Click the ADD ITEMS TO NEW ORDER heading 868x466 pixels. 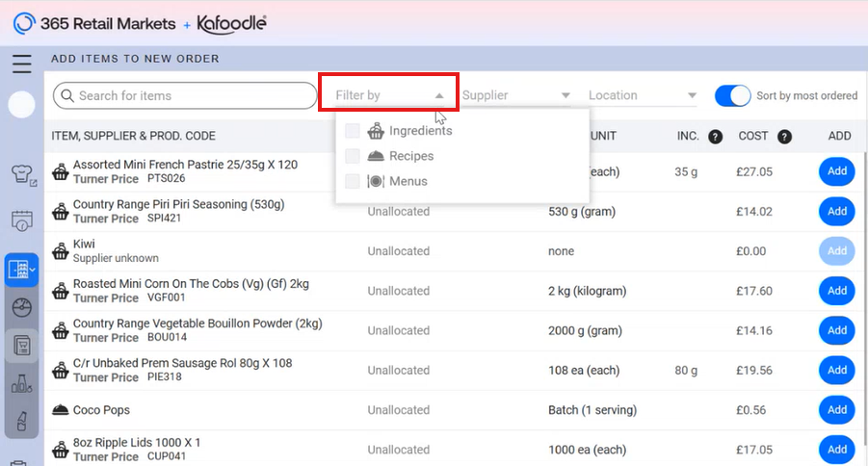(x=135, y=59)
